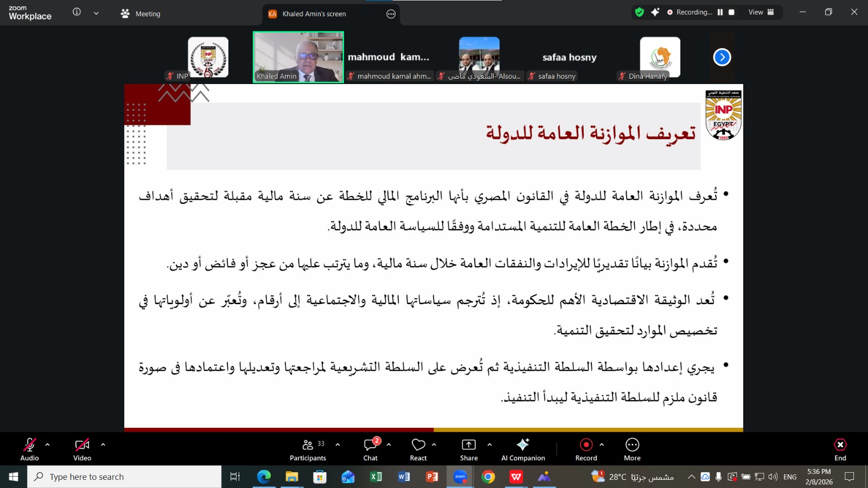This screenshot has height=488, width=868.
Task: Expand video options arrow next to Video
Action: pyautogui.click(x=103, y=445)
